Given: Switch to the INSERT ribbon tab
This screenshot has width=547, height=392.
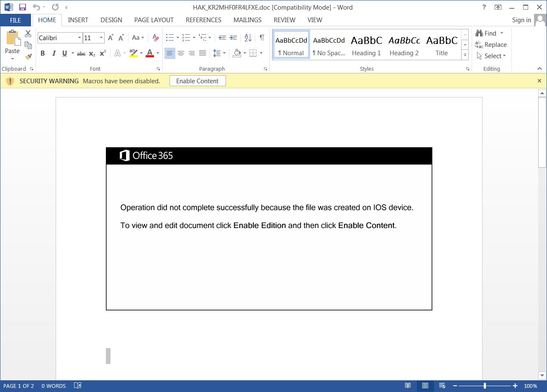Looking at the screenshot, I should tap(78, 20).
